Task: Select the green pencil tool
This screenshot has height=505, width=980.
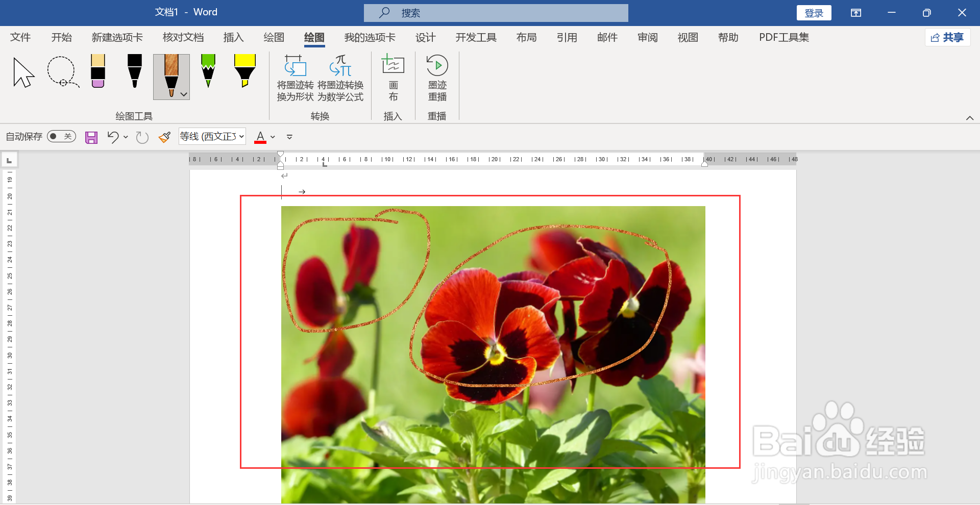Action: click(208, 71)
